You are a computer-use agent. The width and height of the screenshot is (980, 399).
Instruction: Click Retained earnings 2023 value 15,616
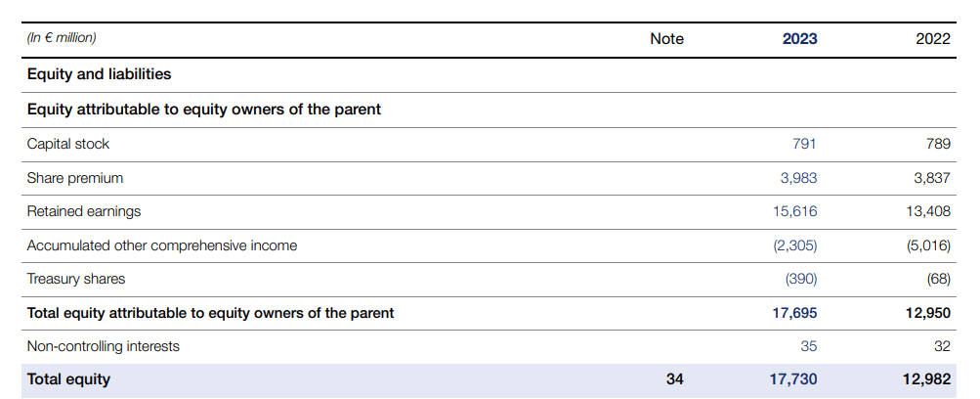point(795,211)
